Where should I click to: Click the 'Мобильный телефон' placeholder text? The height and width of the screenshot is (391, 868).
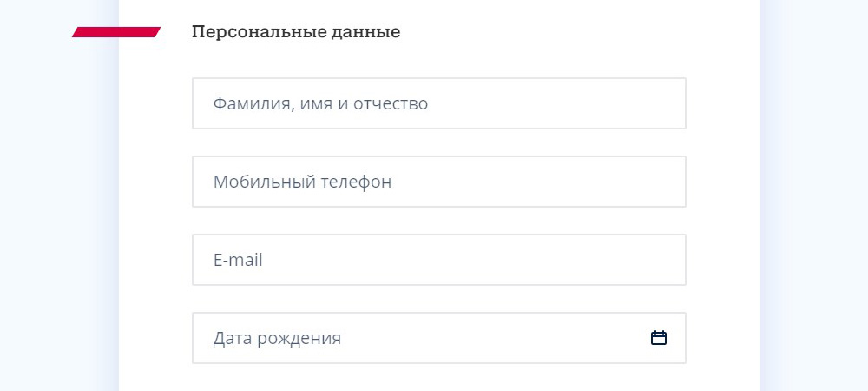coord(302,182)
